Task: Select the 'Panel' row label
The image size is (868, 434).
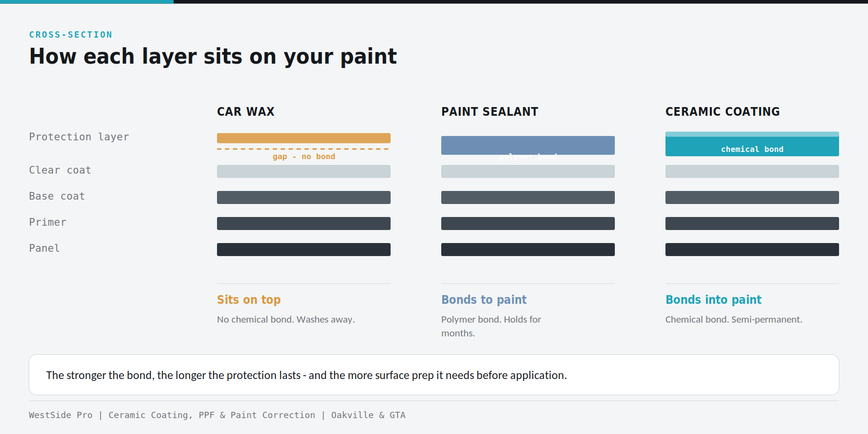Action: pyautogui.click(x=44, y=248)
